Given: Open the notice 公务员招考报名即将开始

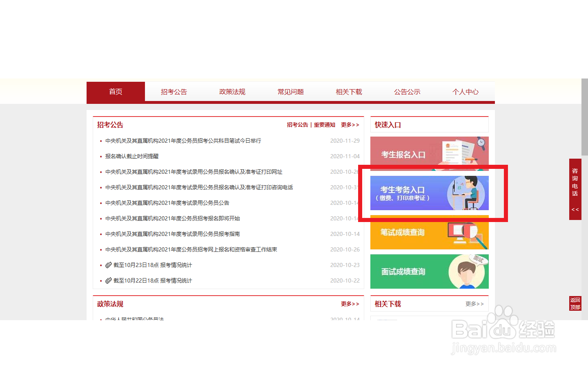Looking at the screenshot, I should coord(173,218).
